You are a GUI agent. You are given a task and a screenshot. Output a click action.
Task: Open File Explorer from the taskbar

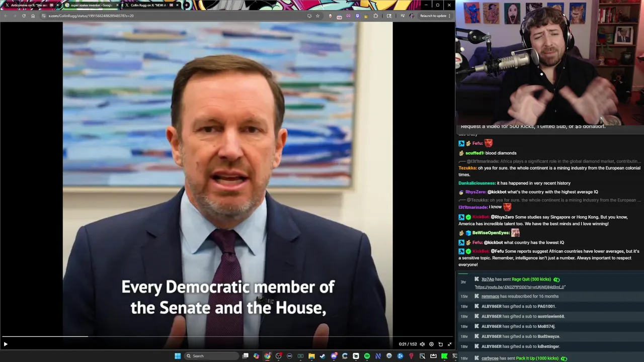pos(311,356)
